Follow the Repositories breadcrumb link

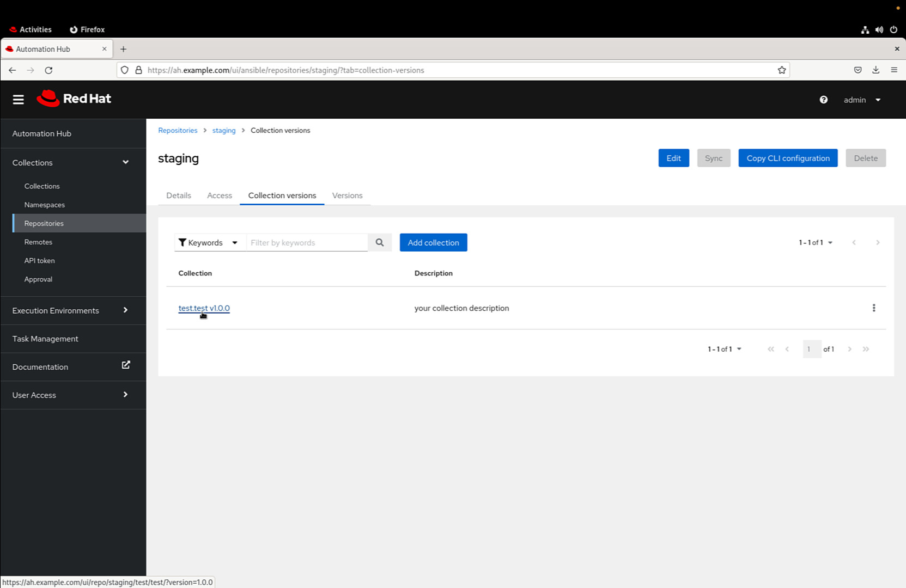point(178,130)
